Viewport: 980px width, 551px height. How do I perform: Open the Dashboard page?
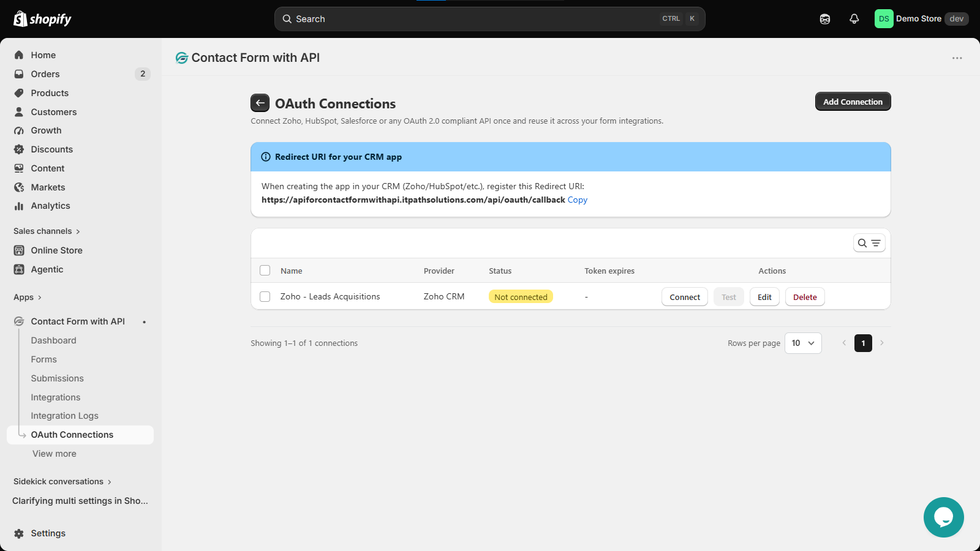(54, 340)
